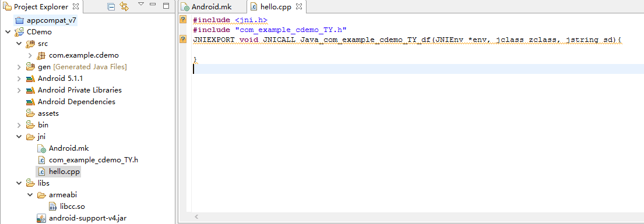Click warning marker beside #include jni.h line
The width and height of the screenshot is (644, 224).
pos(183,19)
